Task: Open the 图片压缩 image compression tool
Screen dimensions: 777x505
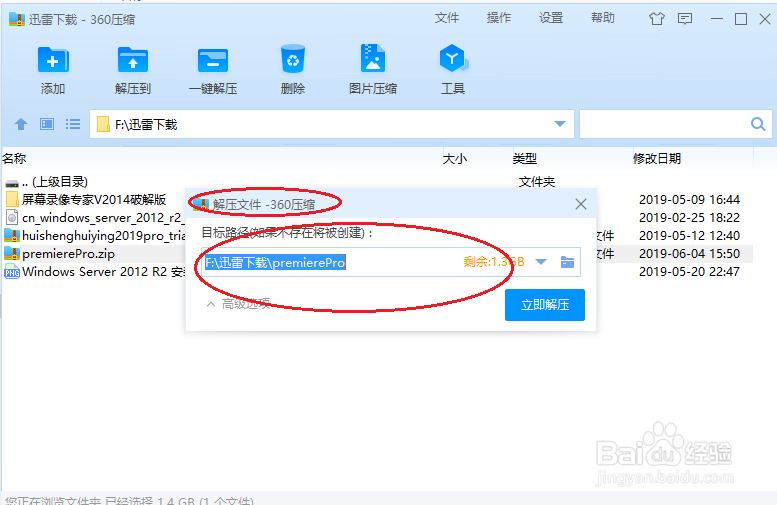Action: (x=373, y=59)
